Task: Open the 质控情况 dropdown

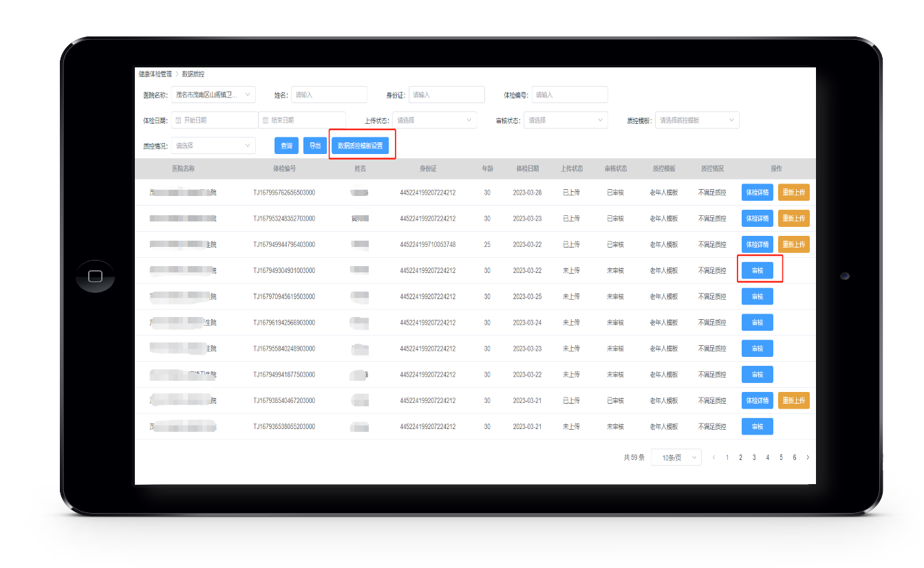Action: click(213, 146)
